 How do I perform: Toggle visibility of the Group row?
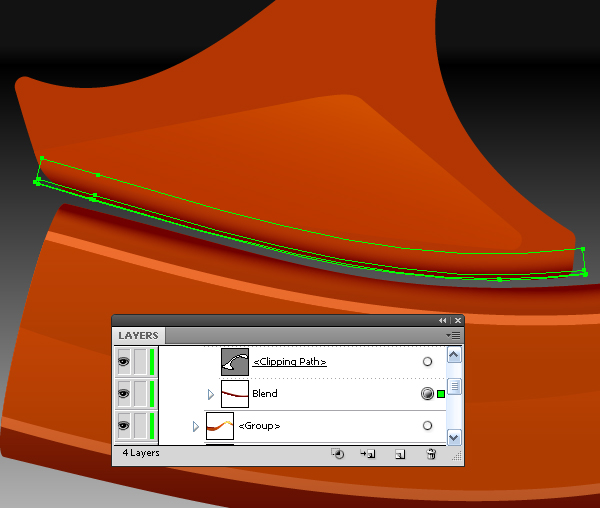[x=124, y=426]
